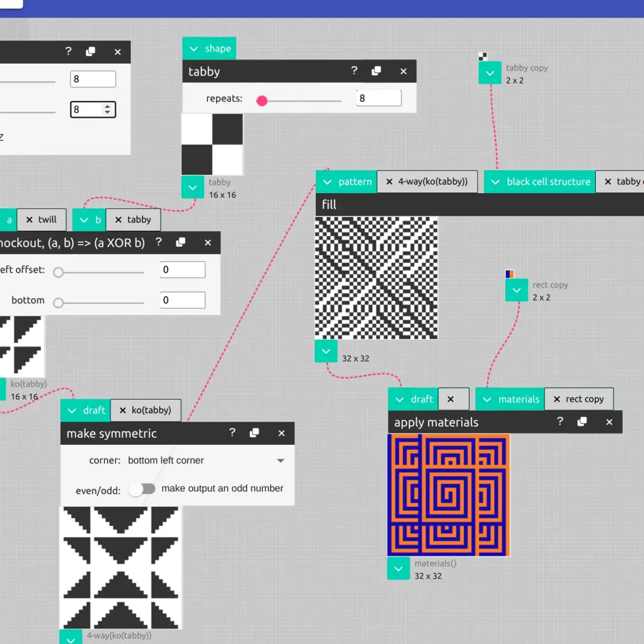This screenshot has height=644, width=644.
Task: Click the ko(tabby) 16 x 16 outlet
Action: 2,389
